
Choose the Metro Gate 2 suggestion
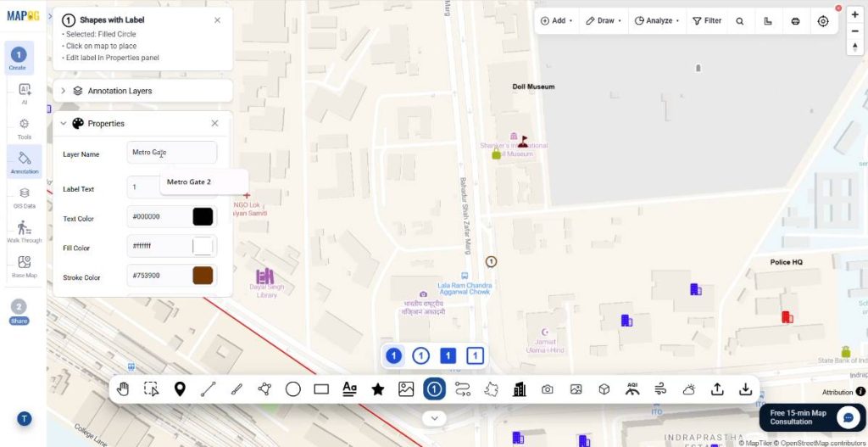(203, 182)
